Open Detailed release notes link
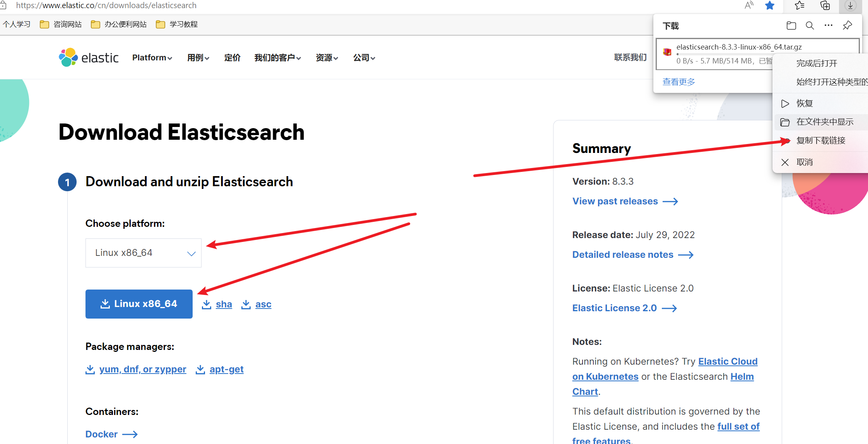Image resolution: width=868 pixels, height=444 pixels. tap(633, 255)
